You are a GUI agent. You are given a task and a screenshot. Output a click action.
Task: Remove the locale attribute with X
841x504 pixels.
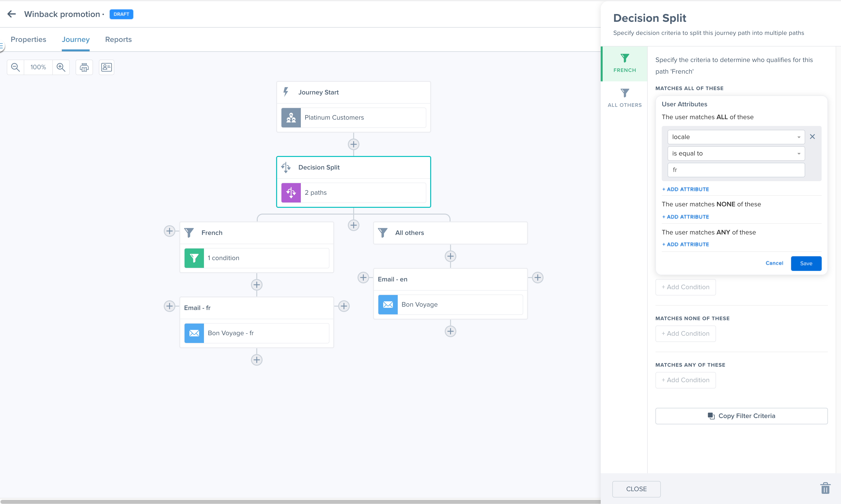point(812,137)
